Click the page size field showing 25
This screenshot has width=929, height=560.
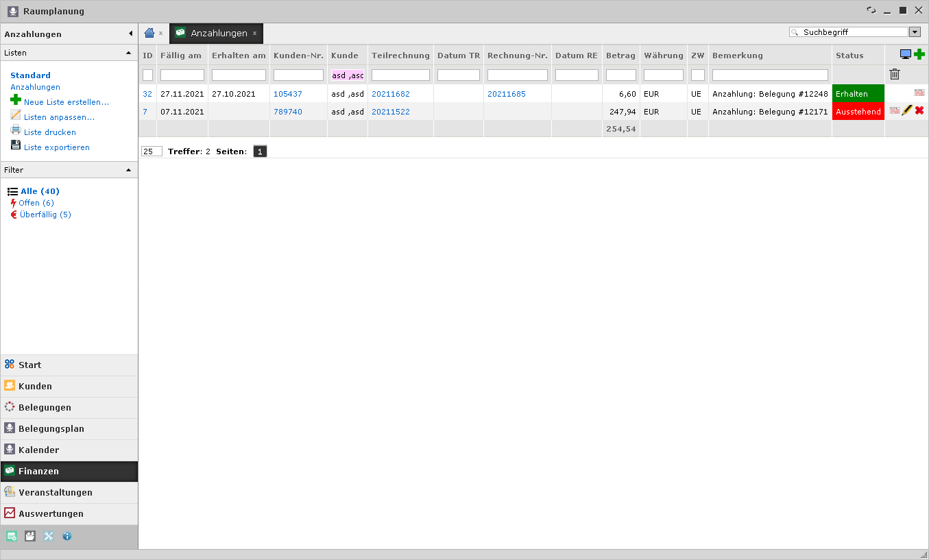(152, 151)
